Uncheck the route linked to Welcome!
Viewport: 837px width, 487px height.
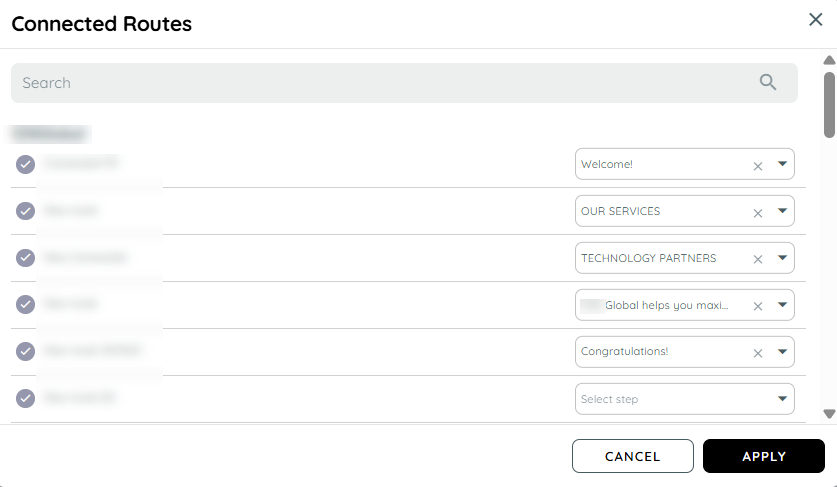(x=26, y=164)
